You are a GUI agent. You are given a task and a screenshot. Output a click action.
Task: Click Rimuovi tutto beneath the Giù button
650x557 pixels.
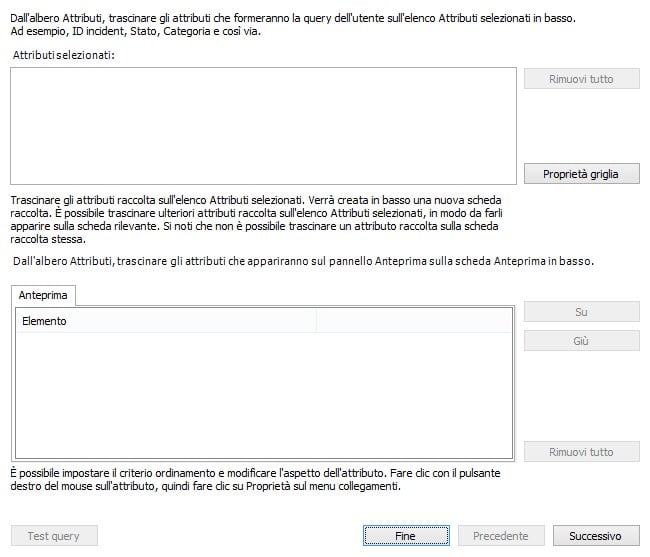pos(581,452)
